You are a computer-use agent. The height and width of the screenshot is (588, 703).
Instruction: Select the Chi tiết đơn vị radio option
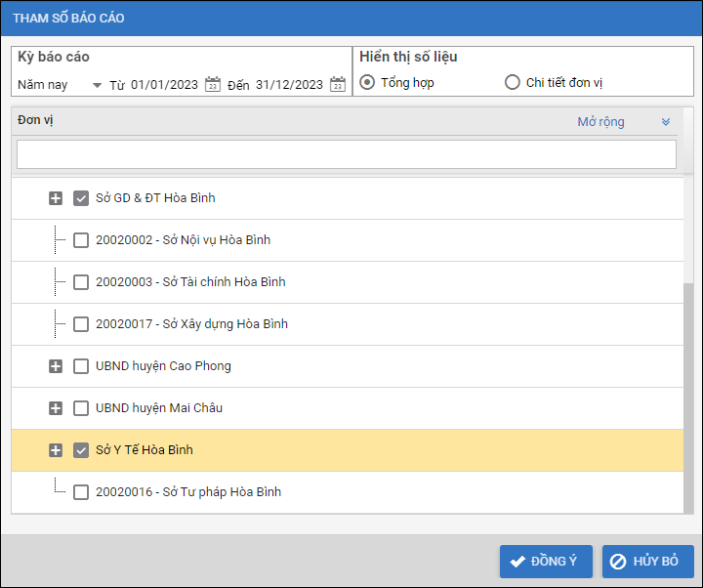coord(513,82)
